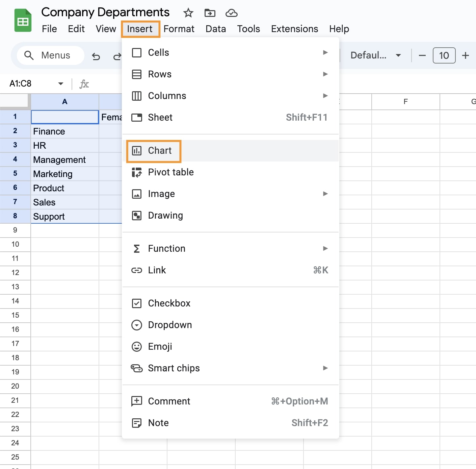Viewport: 476px width, 469px height.
Task: Click the A1:C8 name box
Action: (20, 83)
